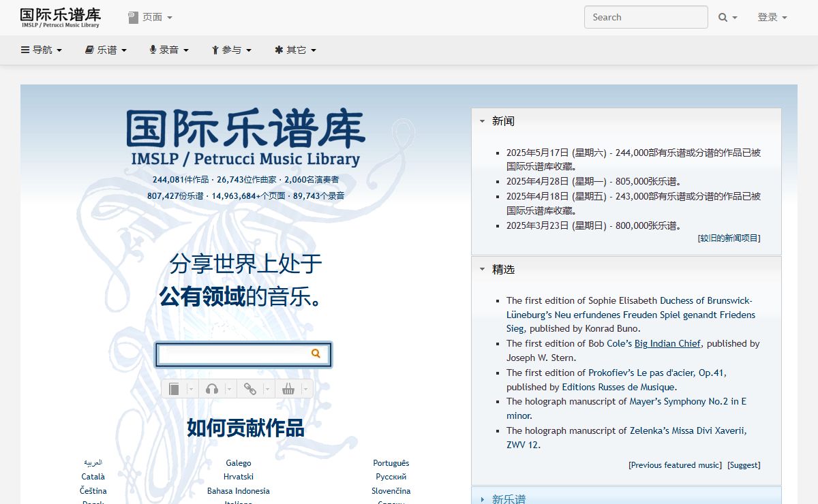Switch language to Português
The image size is (818, 504).
[391, 463]
